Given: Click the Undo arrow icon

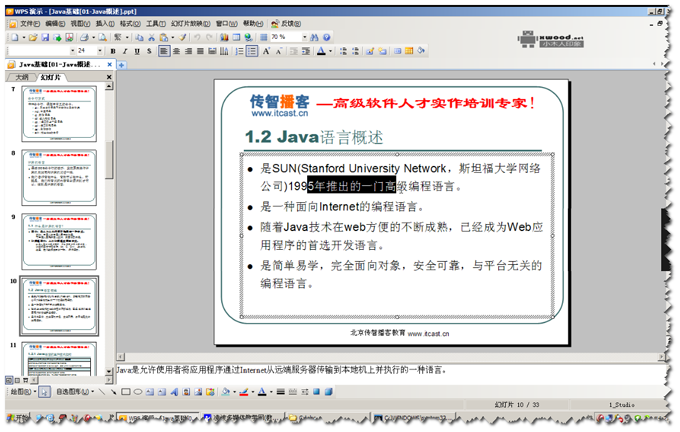Looking at the screenshot, I should [x=197, y=38].
